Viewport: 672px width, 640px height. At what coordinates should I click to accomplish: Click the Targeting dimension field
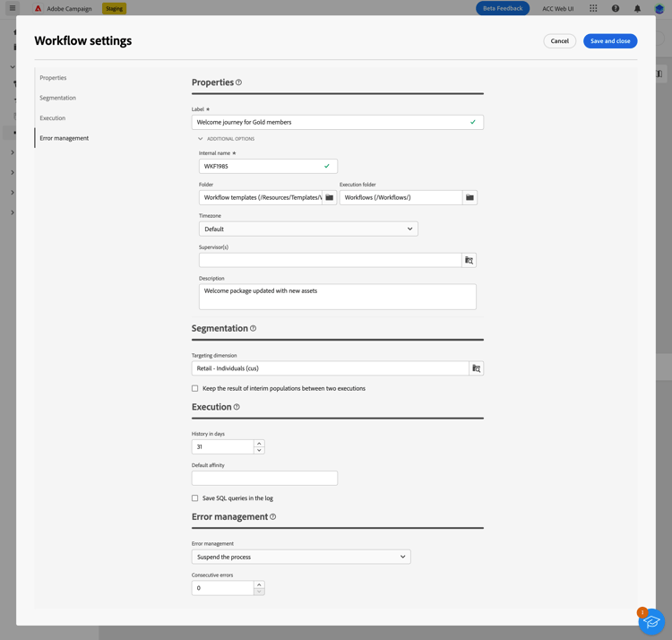click(x=330, y=368)
